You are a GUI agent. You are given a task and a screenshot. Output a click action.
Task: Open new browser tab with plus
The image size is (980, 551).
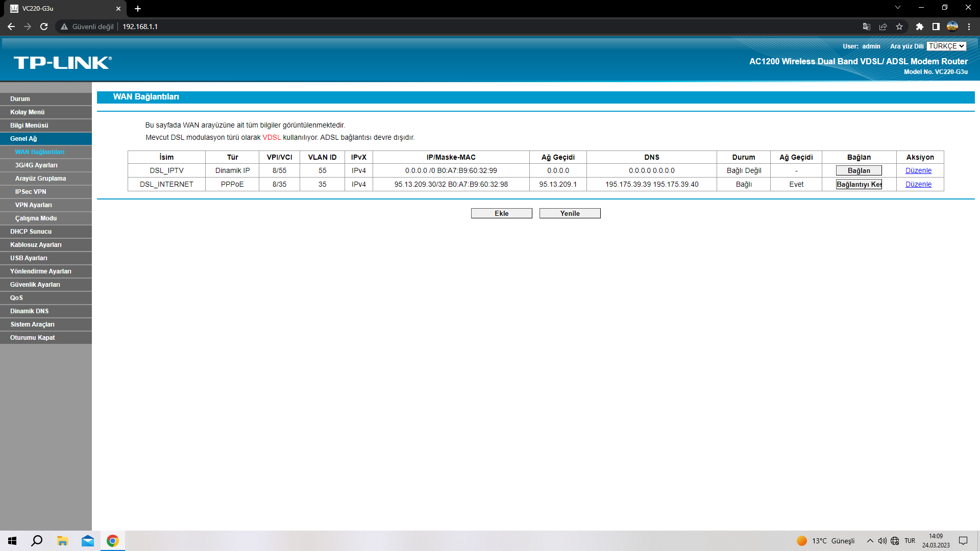point(138,9)
